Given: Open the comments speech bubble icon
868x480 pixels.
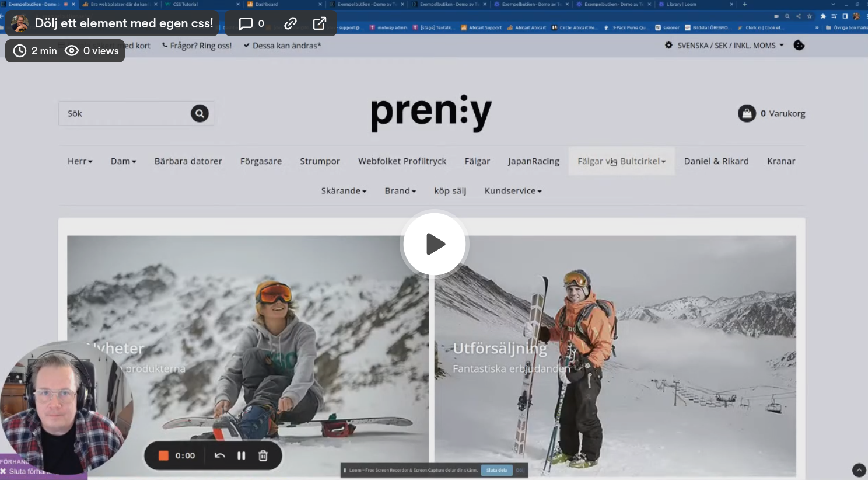Looking at the screenshot, I should (246, 23).
